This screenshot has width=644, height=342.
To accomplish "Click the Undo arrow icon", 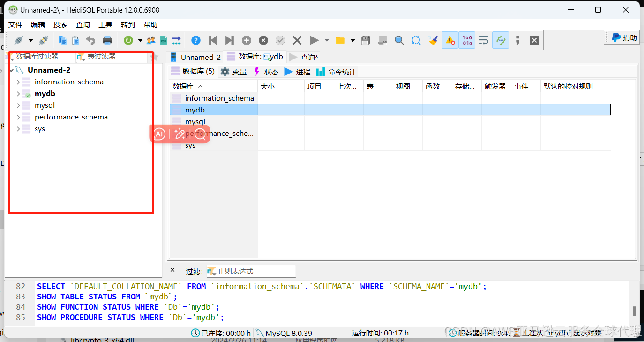I will (x=90, y=40).
